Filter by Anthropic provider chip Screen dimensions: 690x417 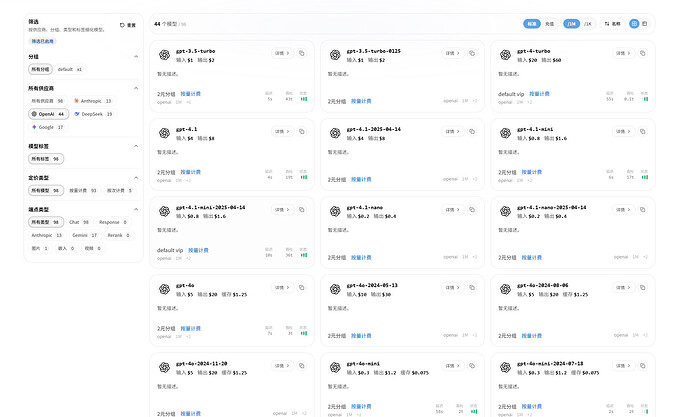coord(93,101)
